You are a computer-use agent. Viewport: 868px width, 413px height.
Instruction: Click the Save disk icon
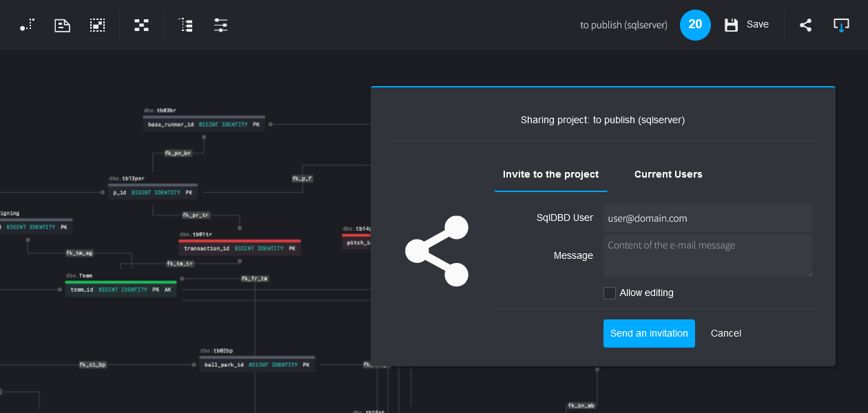pos(730,24)
